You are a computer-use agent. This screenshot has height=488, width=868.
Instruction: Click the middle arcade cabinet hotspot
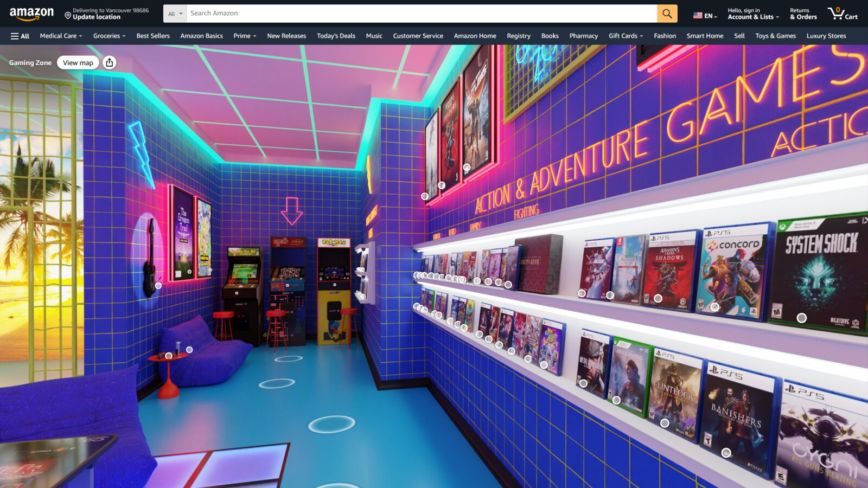click(x=288, y=285)
